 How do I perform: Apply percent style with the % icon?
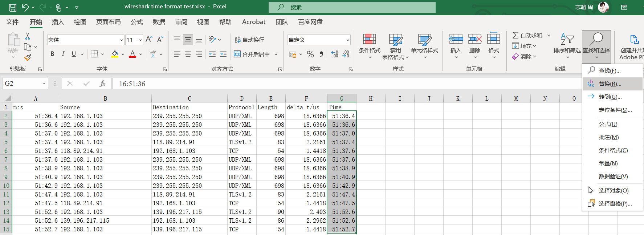(310, 54)
